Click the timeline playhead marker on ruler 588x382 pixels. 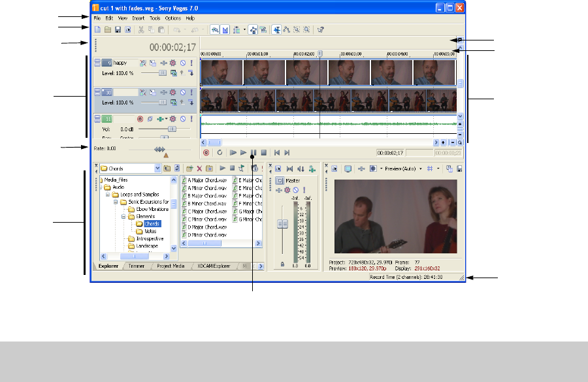pos(320,54)
